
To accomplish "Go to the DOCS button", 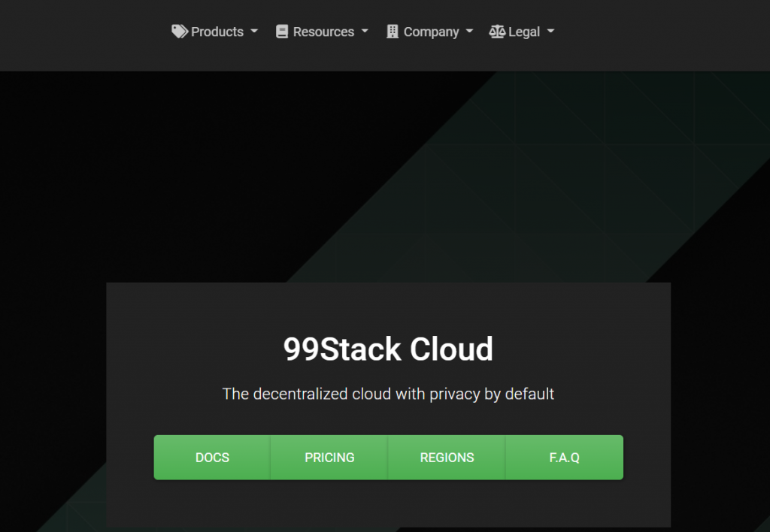I will coord(212,458).
